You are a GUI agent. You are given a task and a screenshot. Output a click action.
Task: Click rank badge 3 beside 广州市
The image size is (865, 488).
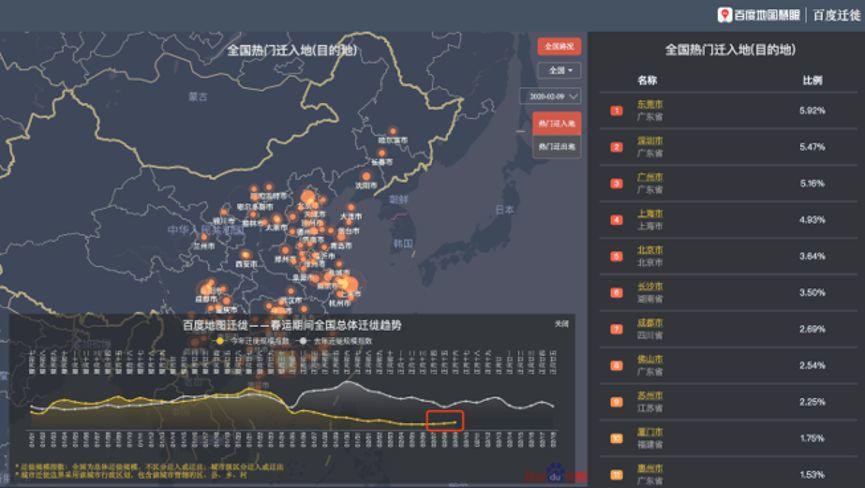616,184
